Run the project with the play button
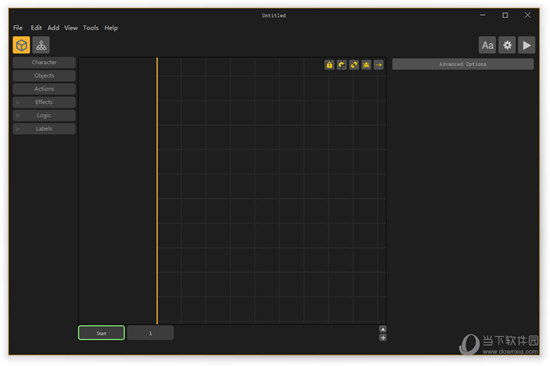This screenshot has height=366, width=550. (526, 45)
